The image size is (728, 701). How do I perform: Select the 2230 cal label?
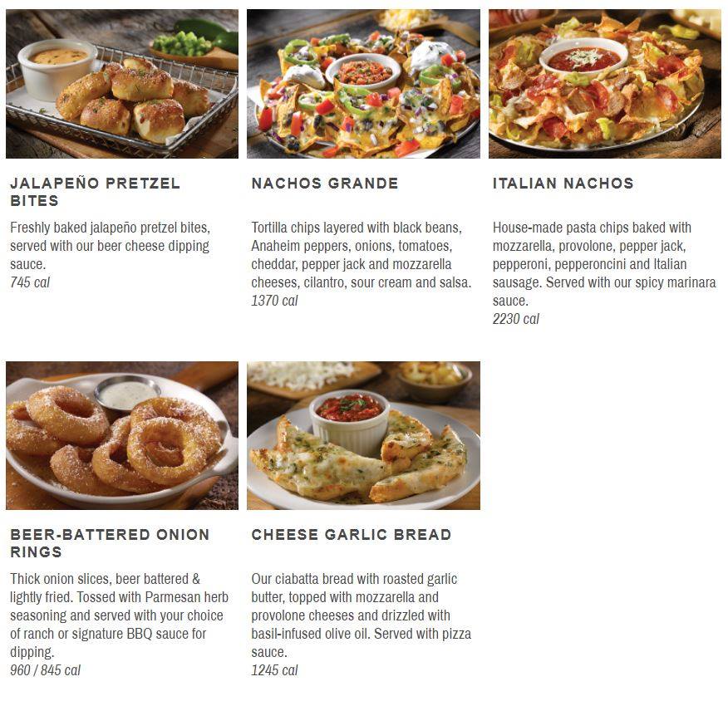(516, 319)
